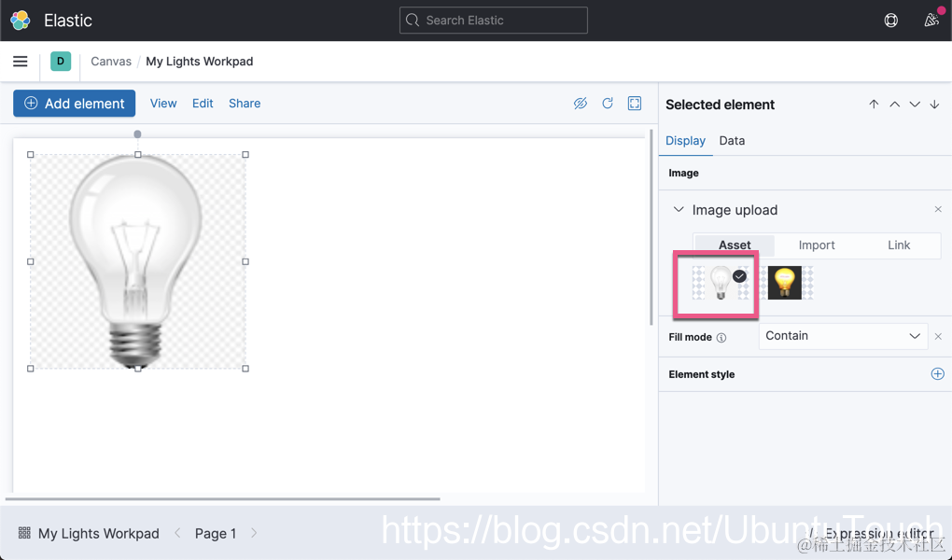Open the Fill mode Contain dropdown

click(844, 336)
